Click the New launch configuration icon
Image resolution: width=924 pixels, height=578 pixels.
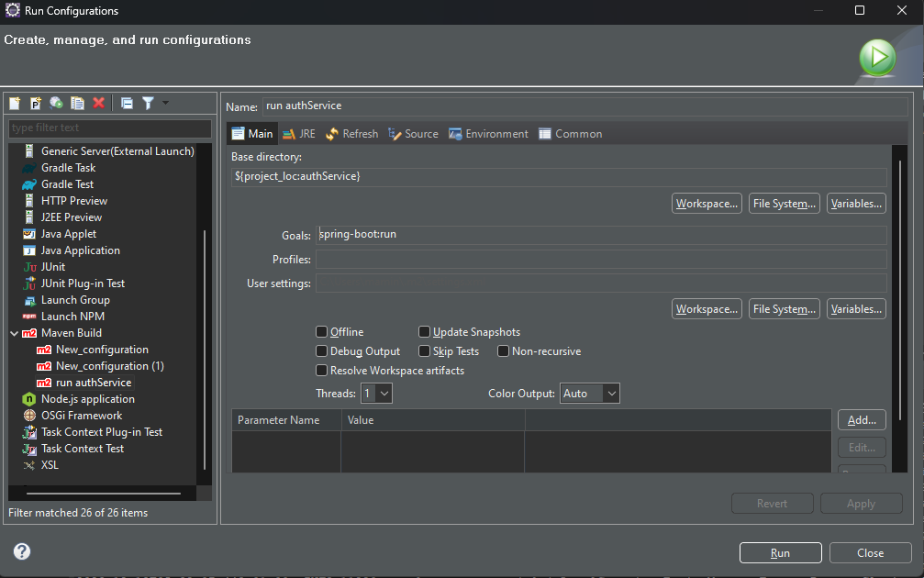[x=15, y=103]
